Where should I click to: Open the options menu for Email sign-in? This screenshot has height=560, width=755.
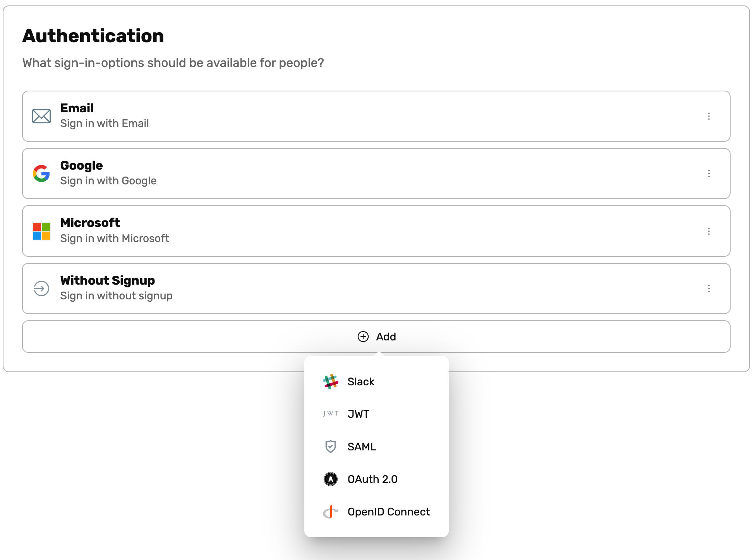[x=709, y=116]
